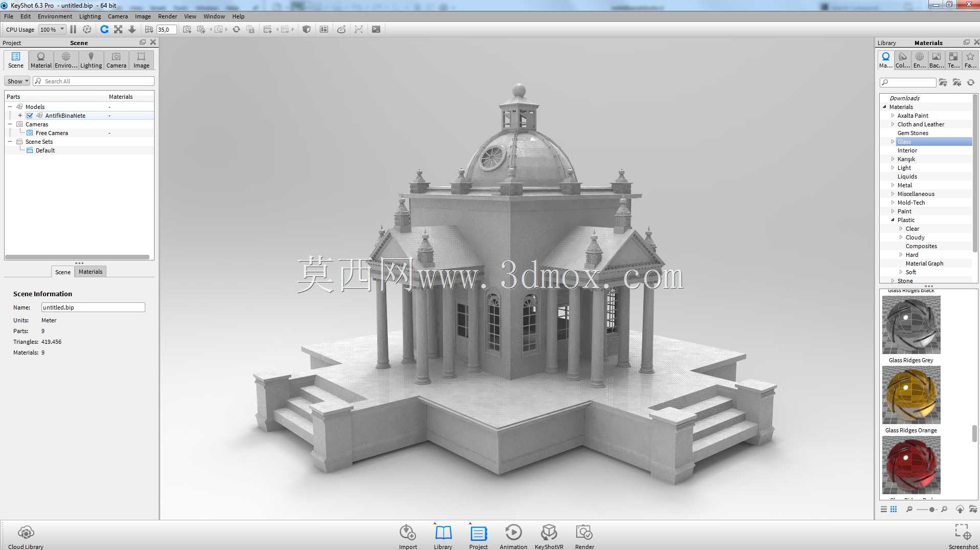The height and width of the screenshot is (550, 980).
Task: Click the geometry view icon in the toolbar
Action: point(341,30)
